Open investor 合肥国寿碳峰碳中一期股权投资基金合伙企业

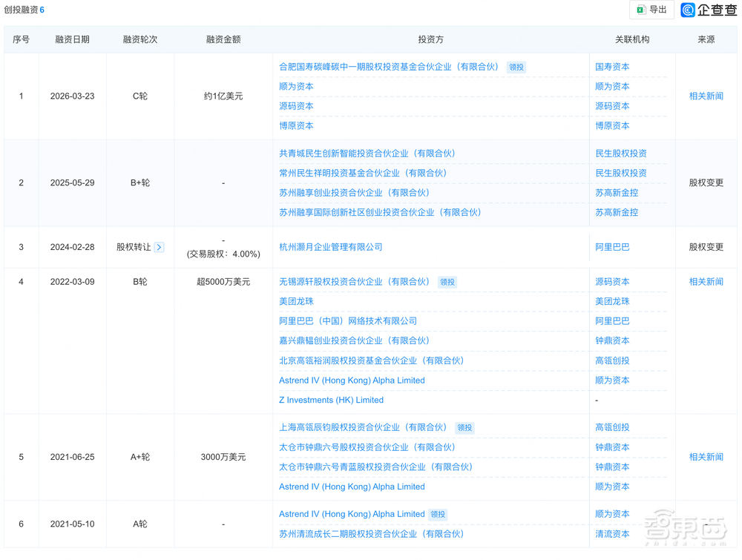click(389, 67)
